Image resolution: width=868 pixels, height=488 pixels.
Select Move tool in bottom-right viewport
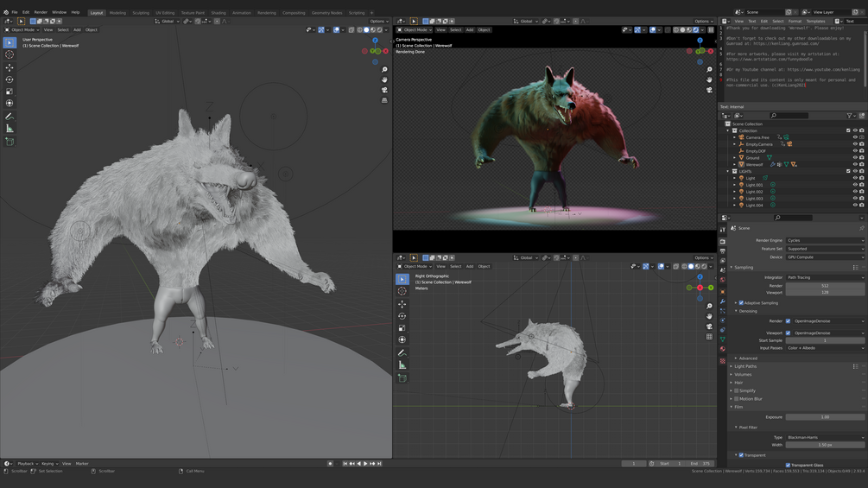pyautogui.click(x=402, y=304)
